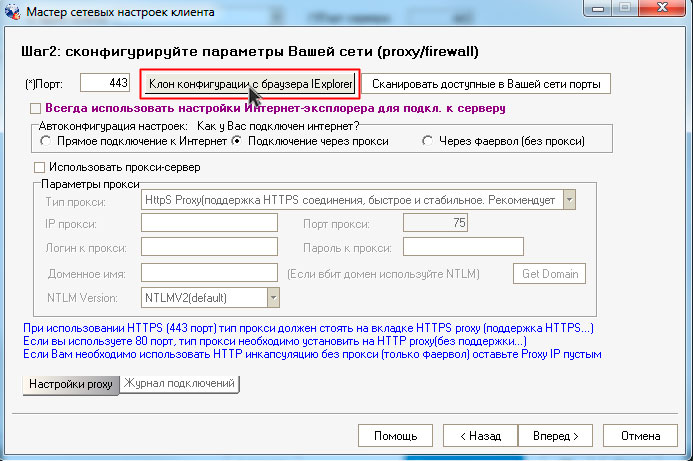
Task: Open the Тип прокси dropdown arrow
Action: [569, 200]
